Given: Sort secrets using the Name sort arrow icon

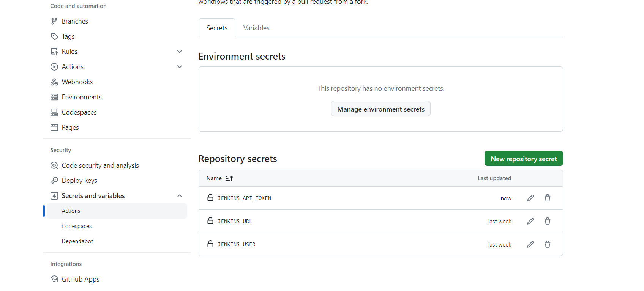Looking at the screenshot, I should (x=229, y=178).
